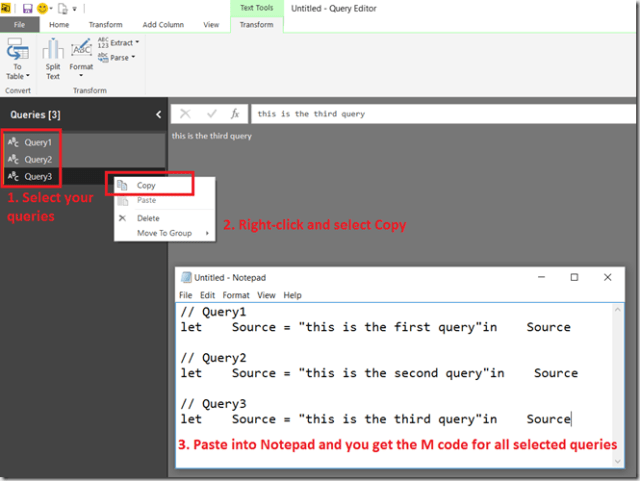Confirm formula with the checkmark icon
This screenshot has height=481, width=640.
210,114
